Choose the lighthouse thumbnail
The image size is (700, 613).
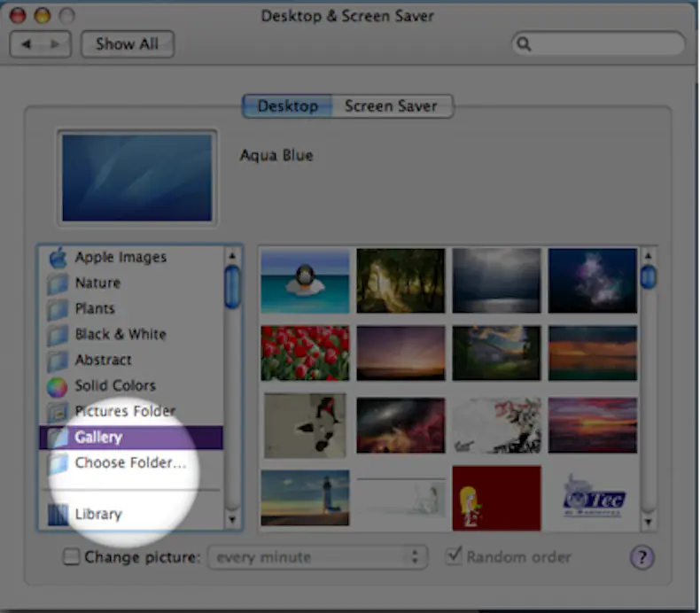(x=305, y=498)
